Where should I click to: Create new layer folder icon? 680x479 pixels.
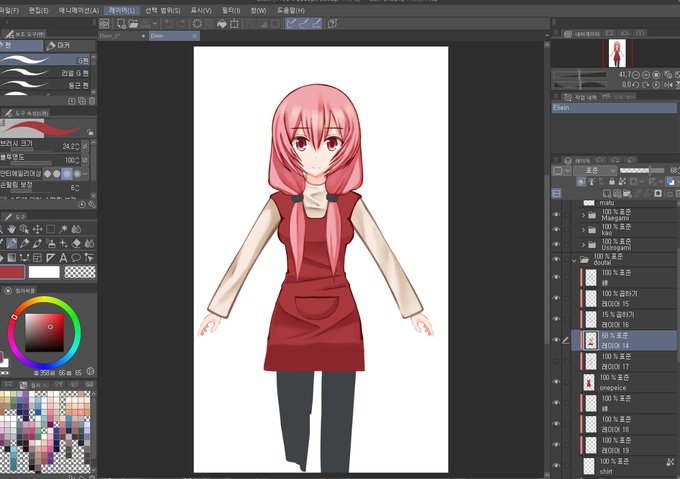[627, 193]
